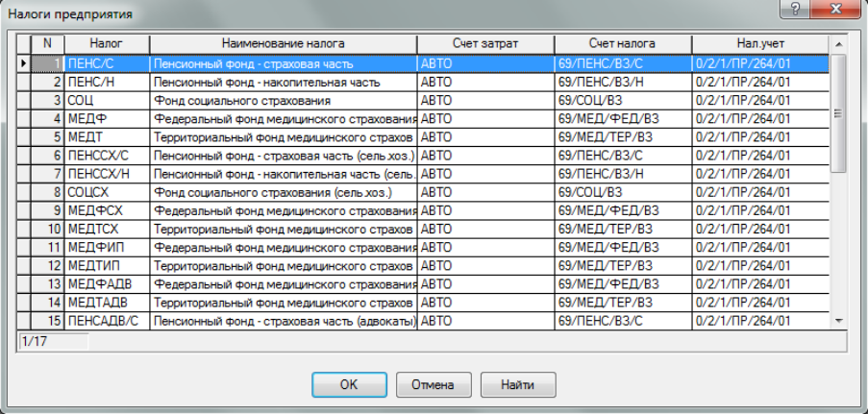This screenshot has height=414, width=868.
Task: Select the ПЕНС/Н tax row
Action: [x=106, y=82]
